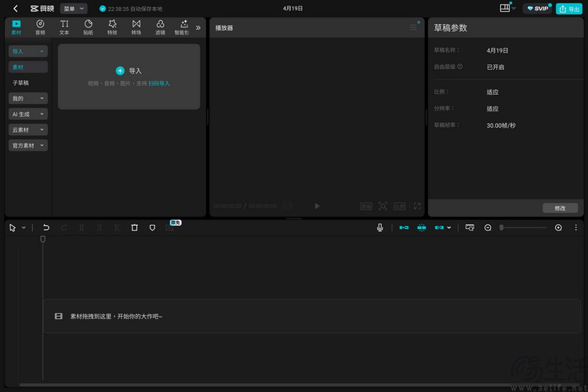Screen dimensions: 588x392
Task: Click the microphone record icon
Action: [380, 227]
